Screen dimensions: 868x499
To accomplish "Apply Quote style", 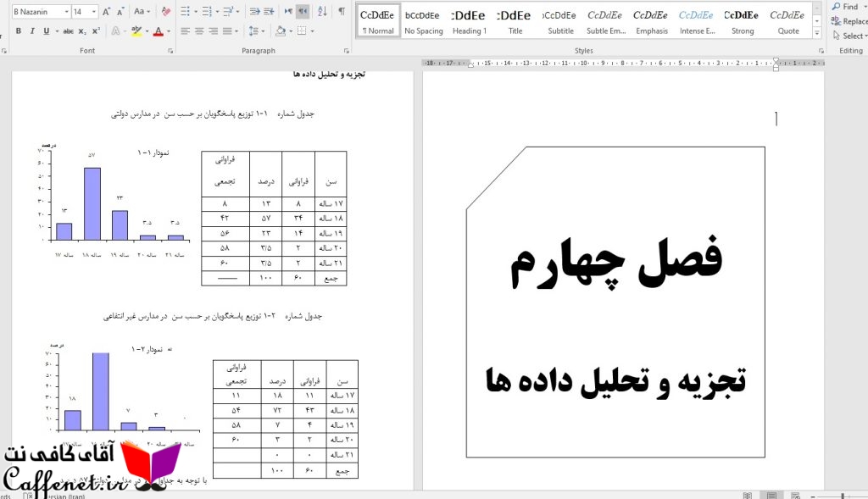I will click(787, 21).
